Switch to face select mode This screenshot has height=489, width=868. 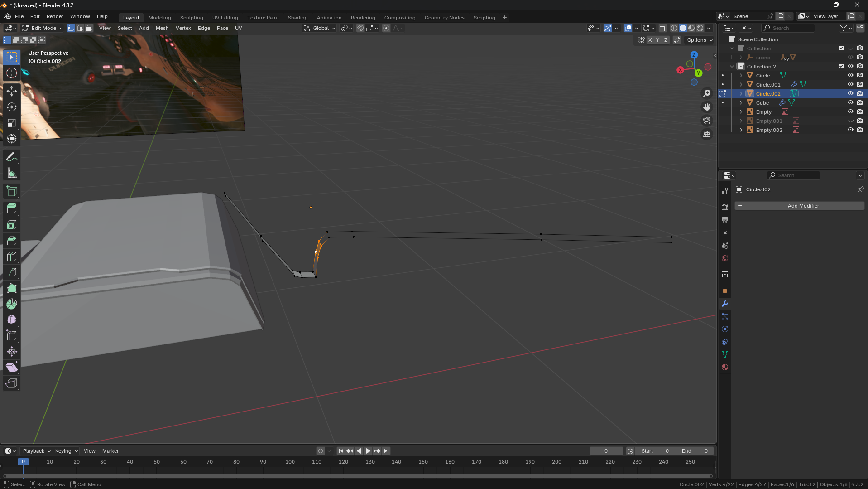coord(89,28)
